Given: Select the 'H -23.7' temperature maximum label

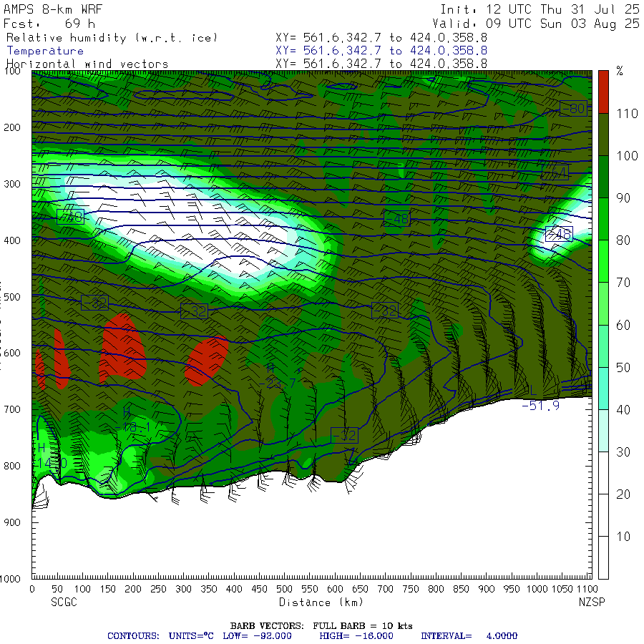Looking at the screenshot, I should pos(277,376).
